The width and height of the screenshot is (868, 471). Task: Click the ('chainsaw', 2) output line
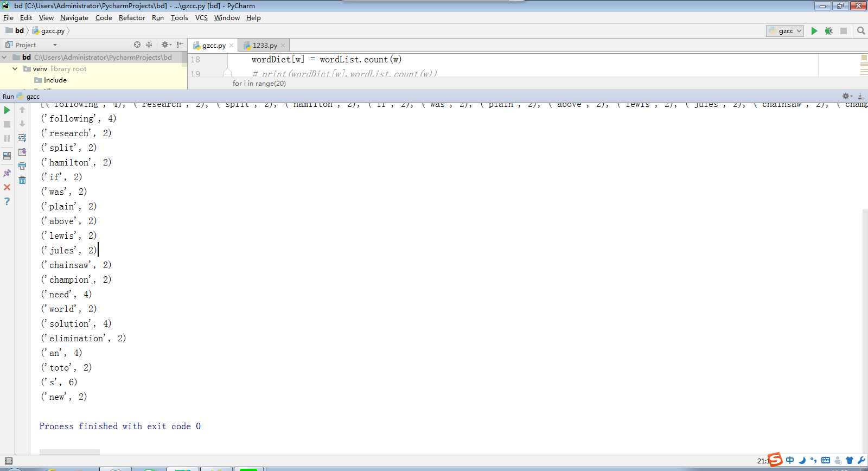[x=76, y=265]
